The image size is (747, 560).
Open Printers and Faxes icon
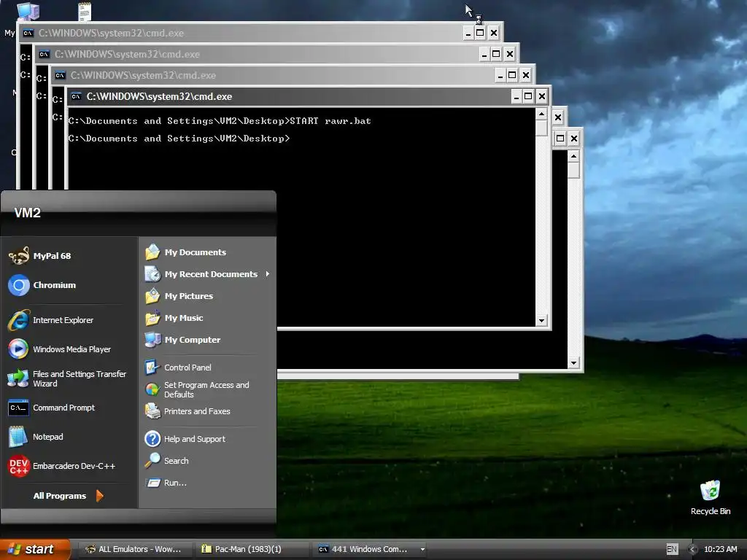point(152,411)
